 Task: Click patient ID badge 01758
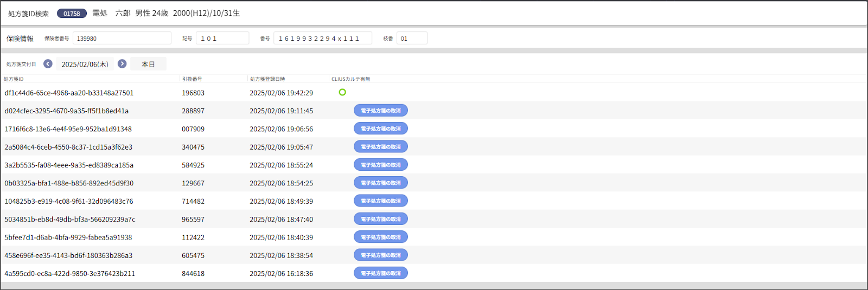pyautogui.click(x=72, y=14)
